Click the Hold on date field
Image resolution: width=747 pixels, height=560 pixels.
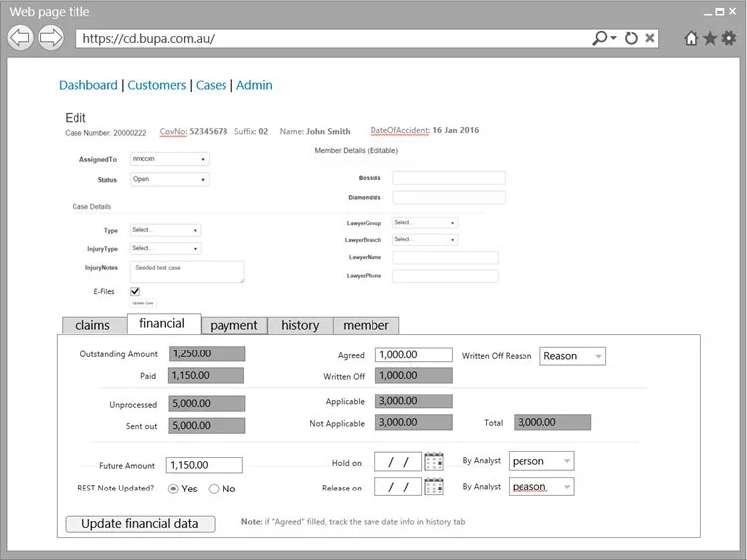point(398,461)
